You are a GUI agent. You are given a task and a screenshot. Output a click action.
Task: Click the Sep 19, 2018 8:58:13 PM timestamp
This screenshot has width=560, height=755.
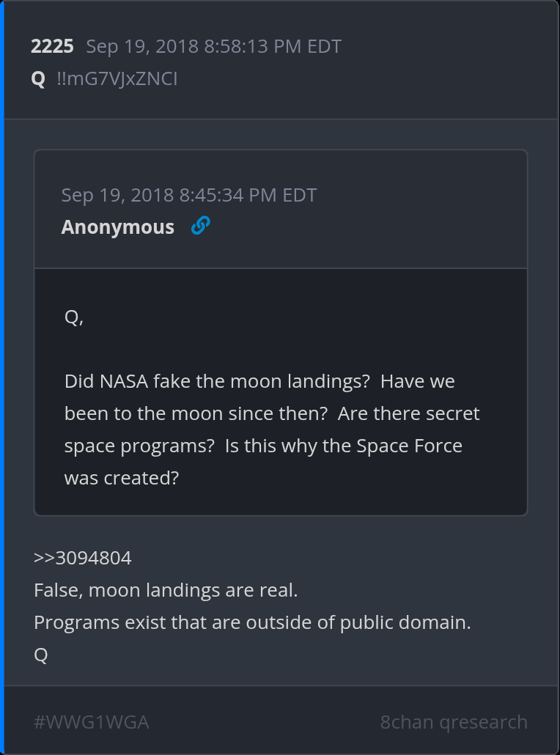(213, 47)
